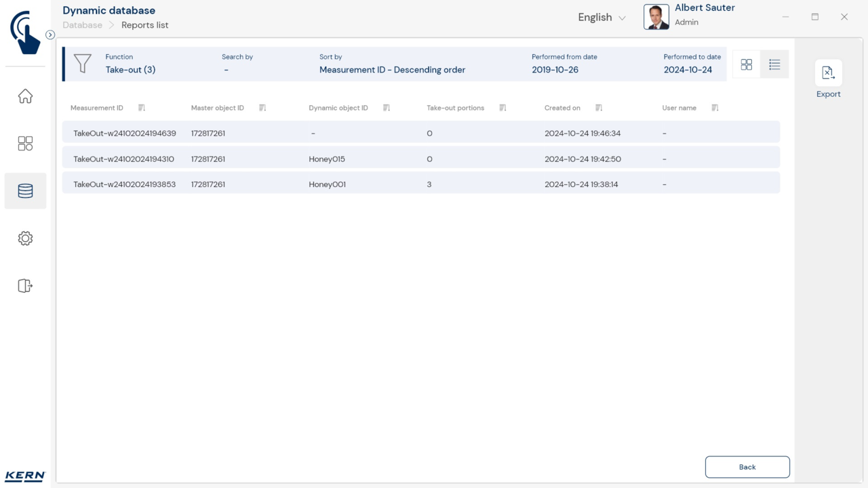This screenshot has width=868, height=488.
Task: Open the filter funnel icon
Action: pos(82,64)
